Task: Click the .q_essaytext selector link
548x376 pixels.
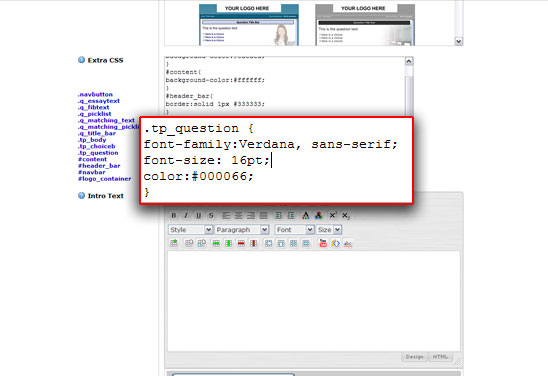Action: coord(99,101)
